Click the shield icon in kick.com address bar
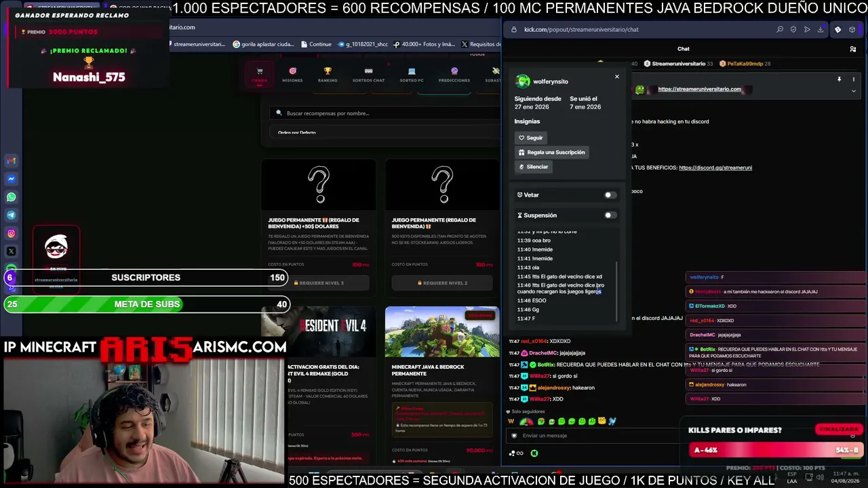Viewport: 868px width, 488px height. click(x=793, y=29)
